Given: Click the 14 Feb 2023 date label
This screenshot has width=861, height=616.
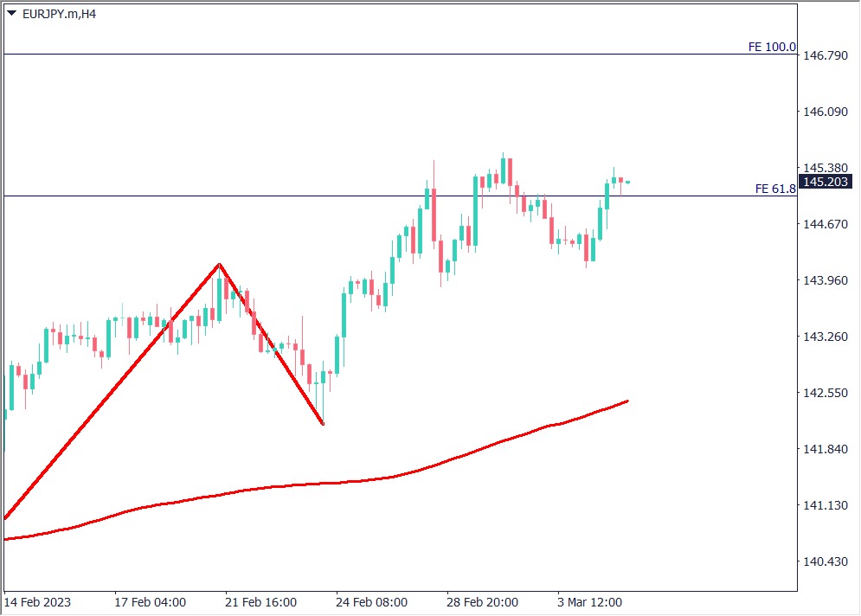Looking at the screenshot, I should click(x=37, y=602).
